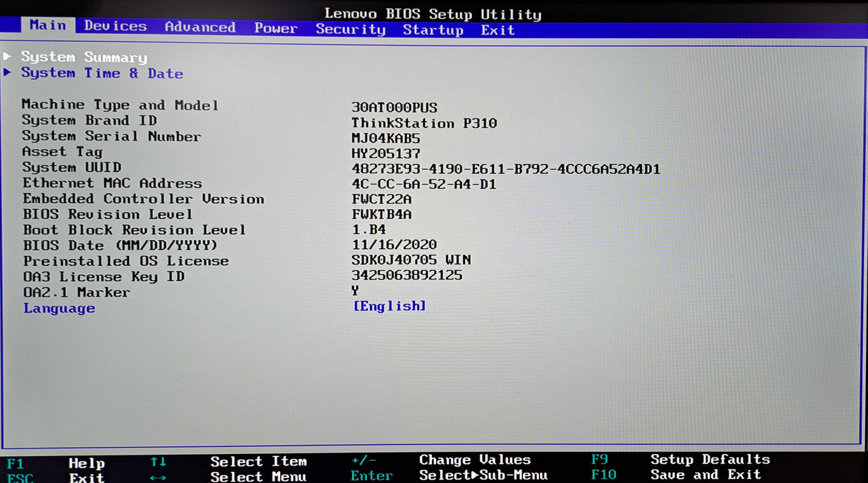Go to the Power tab
Viewport: 868px width, 483px height.
tap(275, 28)
